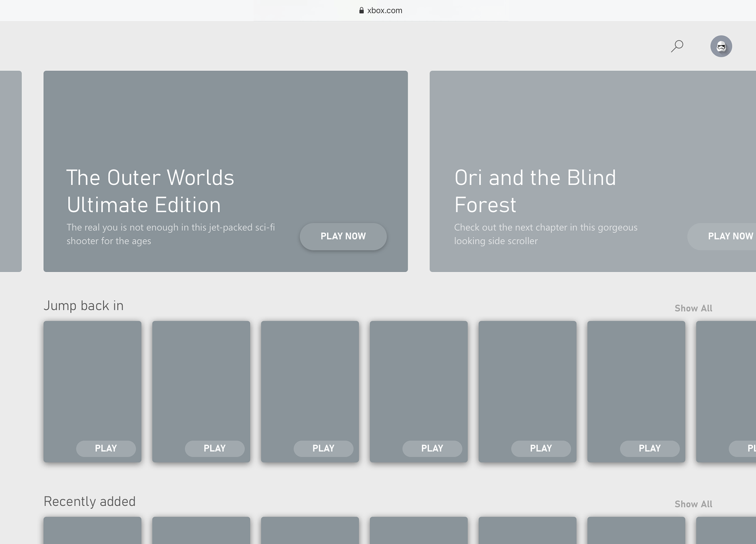Click the 'Jump back in' heading
The height and width of the screenshot is (544, 756).
[x=83, y=306]
